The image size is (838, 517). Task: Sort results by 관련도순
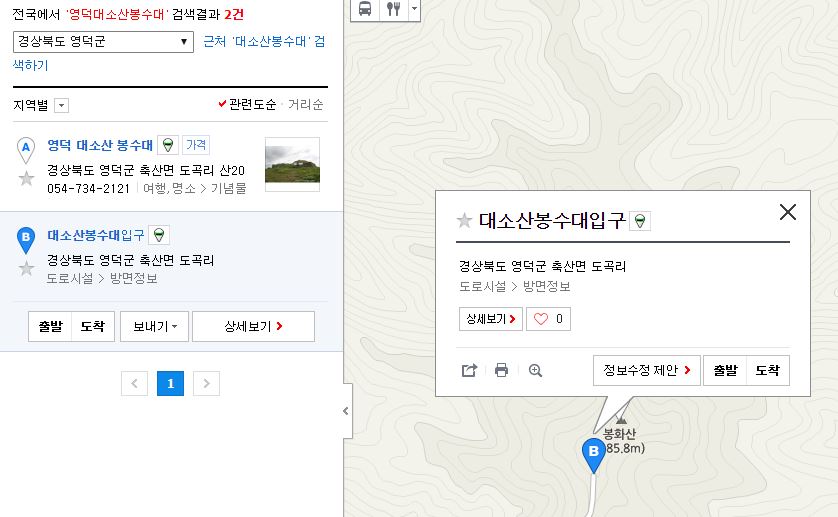click(x=246, y=104)
